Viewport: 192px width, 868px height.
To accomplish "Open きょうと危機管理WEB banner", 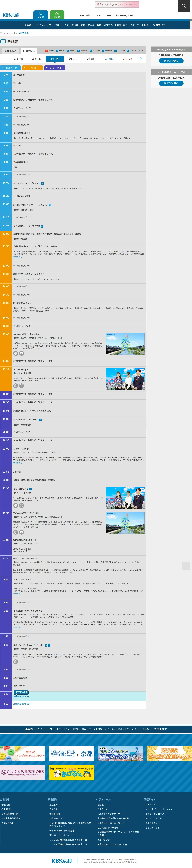I will (x=23, y=772).
